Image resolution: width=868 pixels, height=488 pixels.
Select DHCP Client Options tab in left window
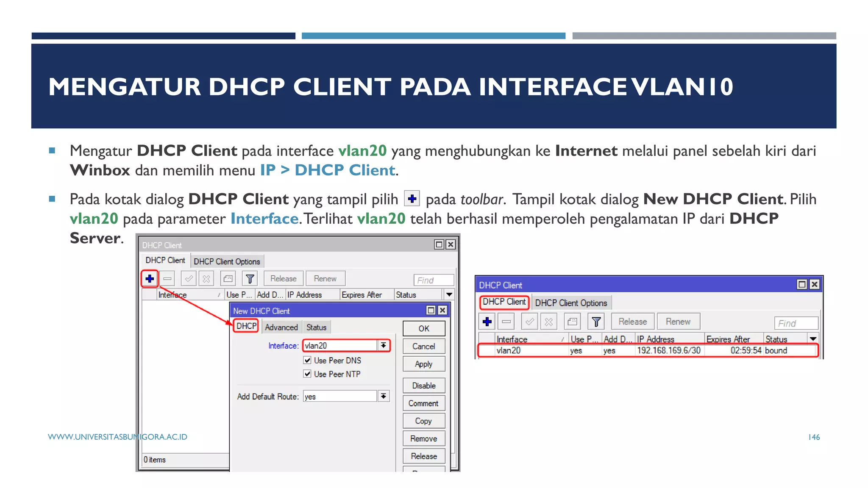point(227,261)
